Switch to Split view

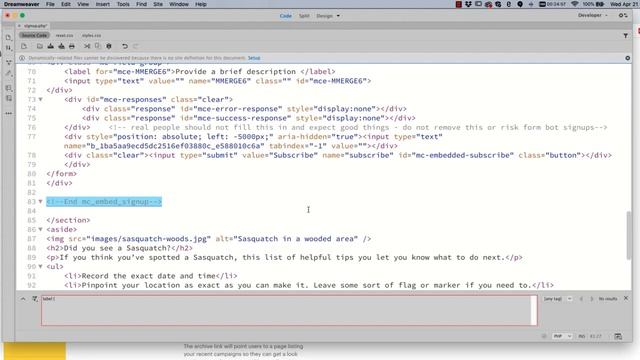[x=304, y=16]
